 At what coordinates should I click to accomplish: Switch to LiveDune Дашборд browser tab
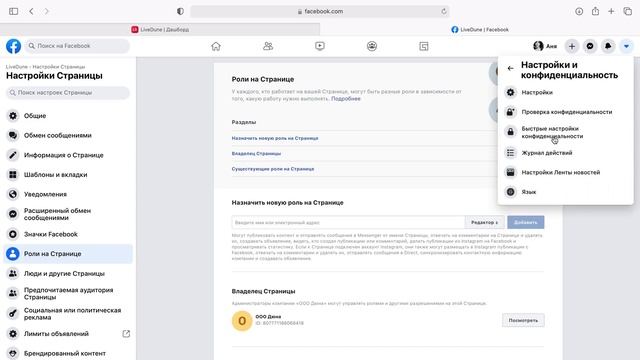tap(160, 29)
